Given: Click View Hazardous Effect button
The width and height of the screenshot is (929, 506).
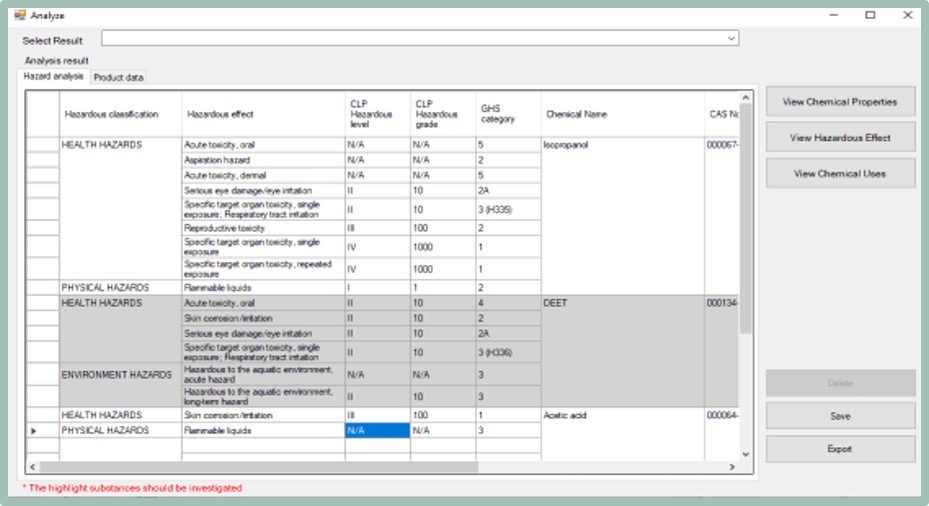Looking at the screenshot, I should coord(840,137).
